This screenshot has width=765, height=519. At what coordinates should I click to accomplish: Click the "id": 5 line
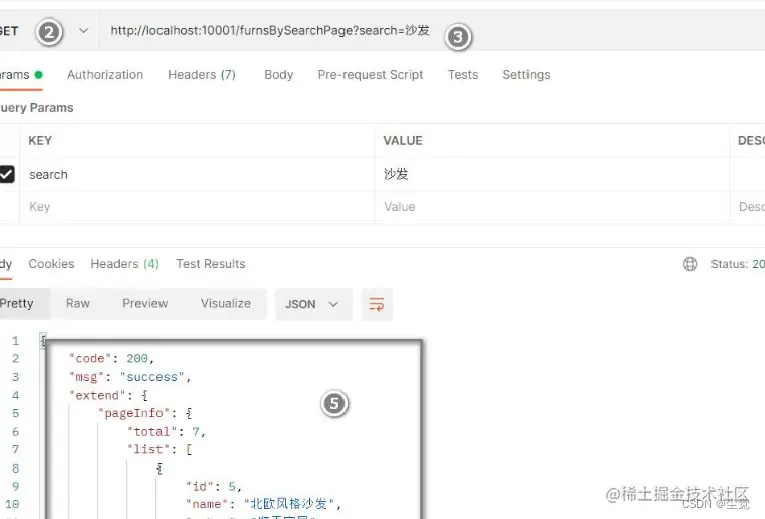214,486
